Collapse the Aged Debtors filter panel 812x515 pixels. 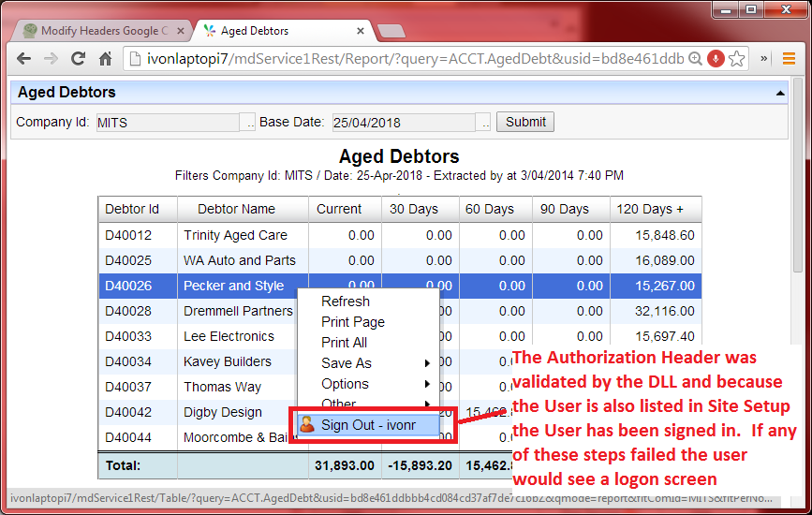pos(780,93)
